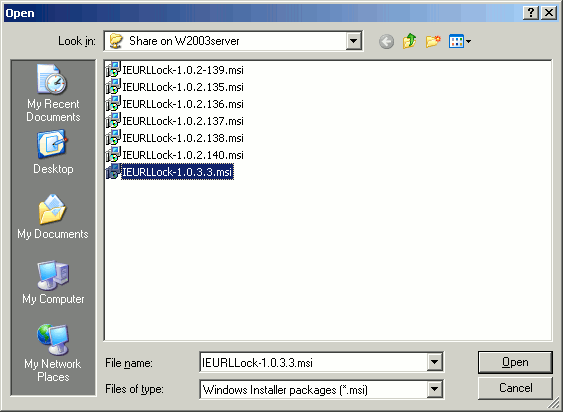This screenshot has width=563, height=412.
Task: Cancel the Open dialog
Action: [515, 388]
